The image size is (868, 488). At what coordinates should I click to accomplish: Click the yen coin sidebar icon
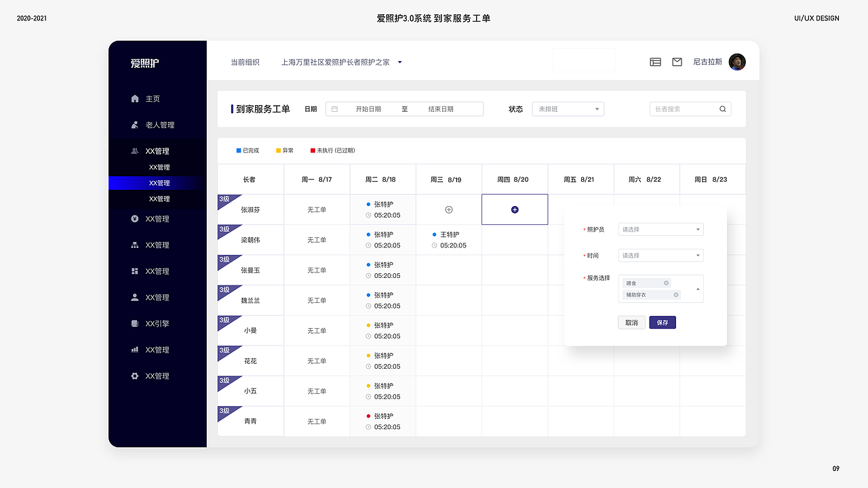coord(135,219)
